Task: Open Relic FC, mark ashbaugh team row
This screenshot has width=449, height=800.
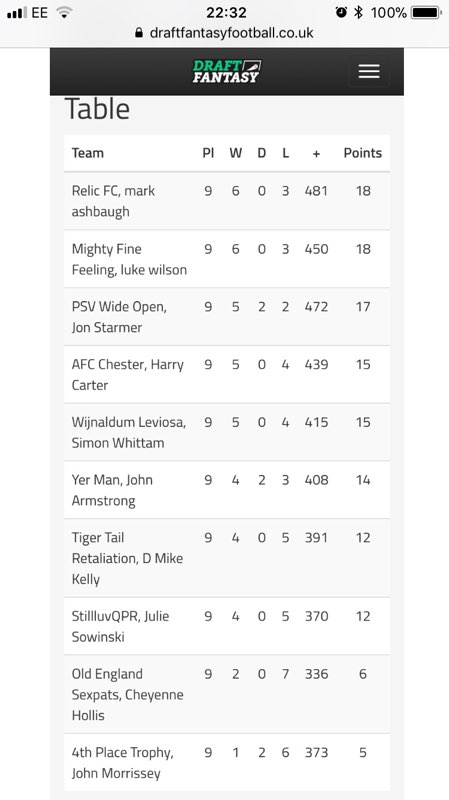Action: (x=227, y=201)
